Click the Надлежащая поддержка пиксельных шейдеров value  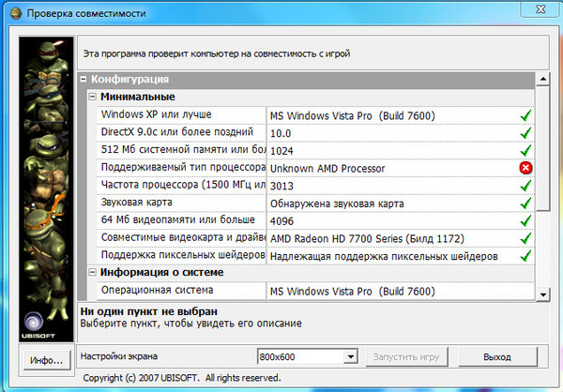click(x=384, y=257)
